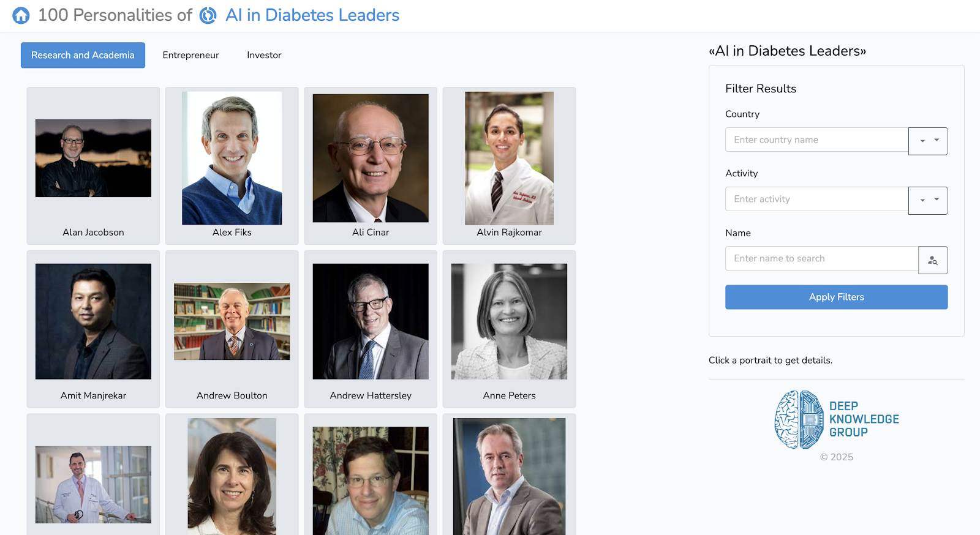Click into the Enter activity field
The height and width of the screenshot is (535, 980).
pos(816,200)
